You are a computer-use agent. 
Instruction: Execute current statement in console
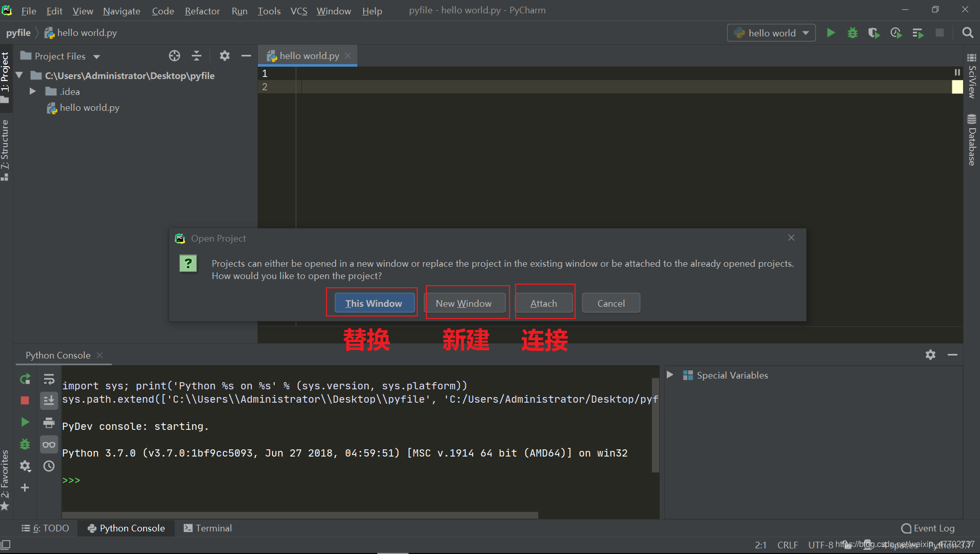(x=25, y=422)
